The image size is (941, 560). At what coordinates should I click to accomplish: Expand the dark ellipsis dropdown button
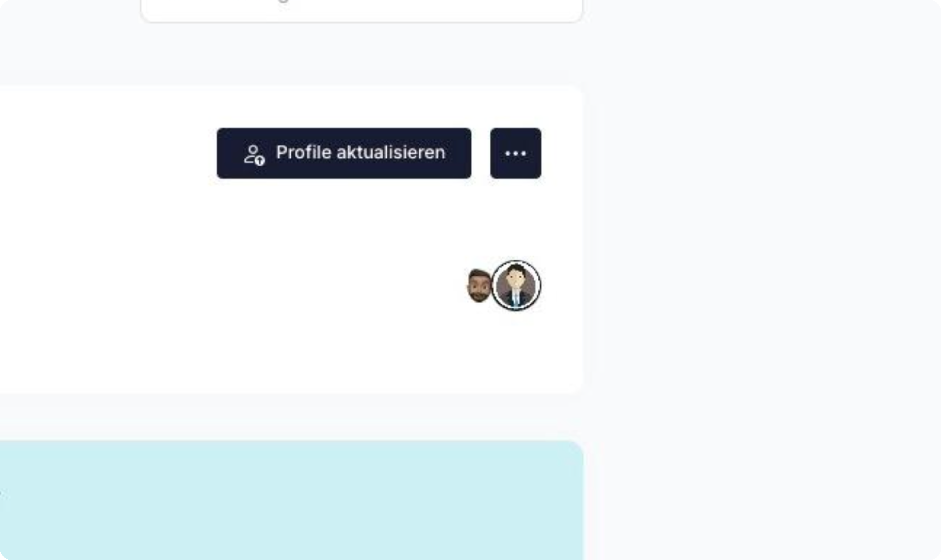coord(515,153)
